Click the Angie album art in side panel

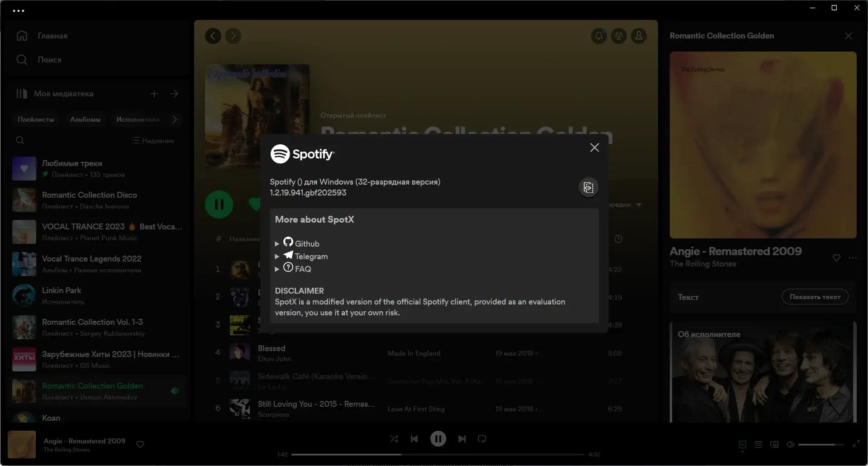[763, 145]
